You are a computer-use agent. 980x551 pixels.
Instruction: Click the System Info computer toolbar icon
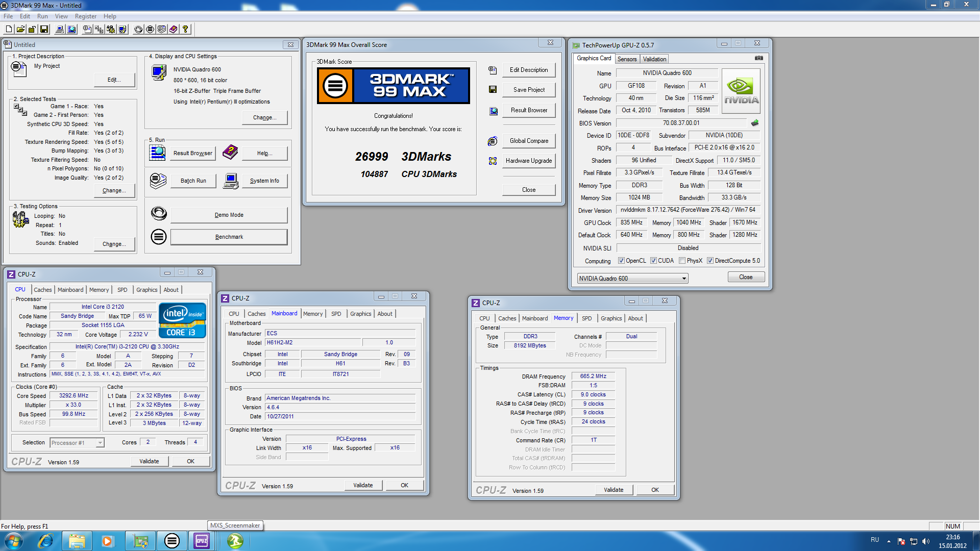tap(60, 30)
